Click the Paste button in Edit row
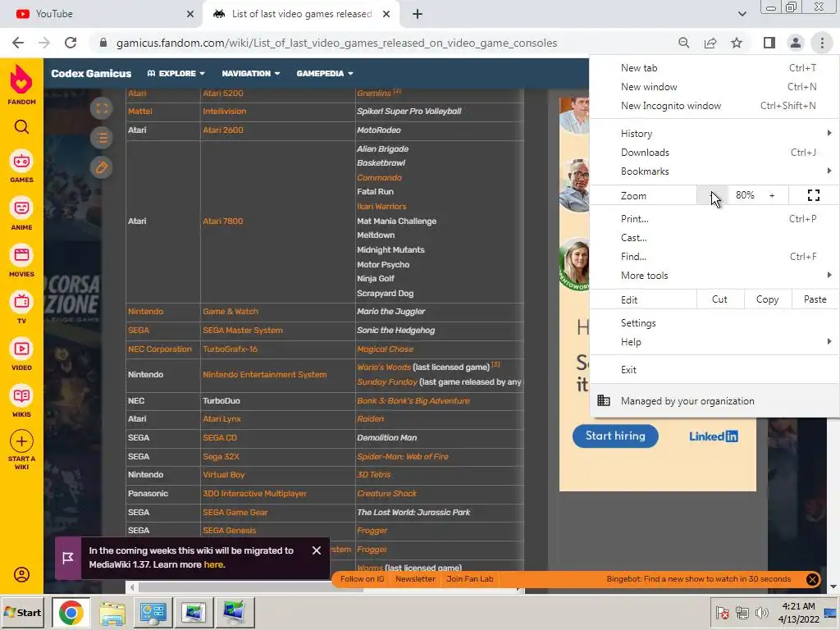This screenshot has height=630, width=840. tap(815, 299)
